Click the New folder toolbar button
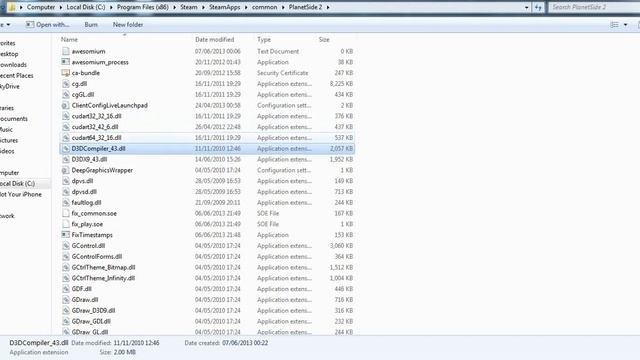Image resolution: width=640 pixels, height=360 pixels. [128, 25]
